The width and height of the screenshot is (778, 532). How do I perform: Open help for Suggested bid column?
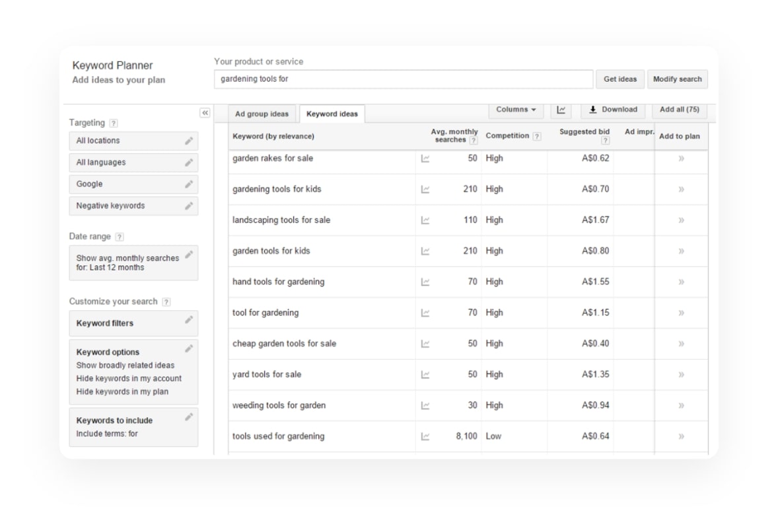point(606,141)
